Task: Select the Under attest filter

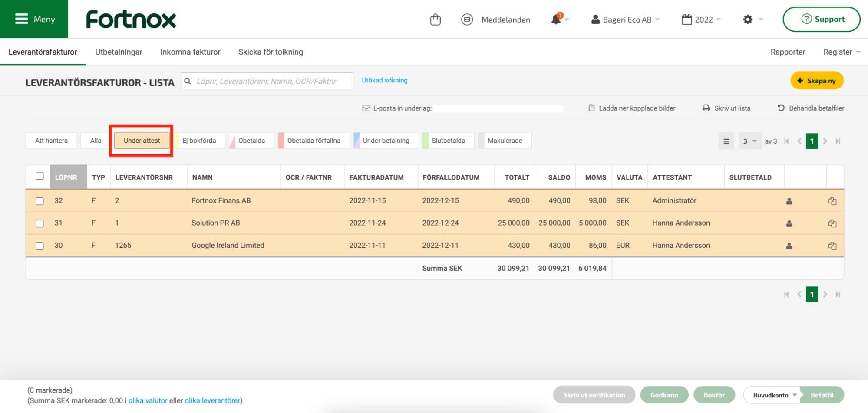Action: tap(142, 141)
